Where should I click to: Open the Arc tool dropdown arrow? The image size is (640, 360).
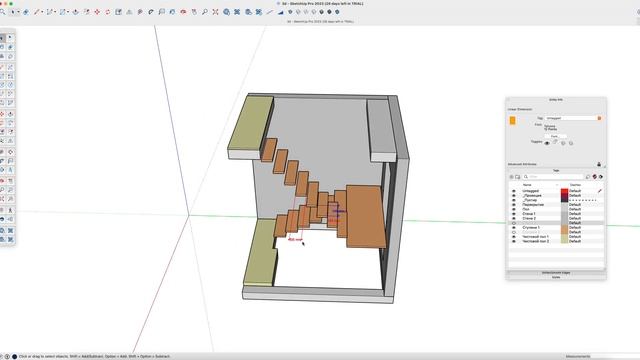pyautogui.click(x=55, y=12)
